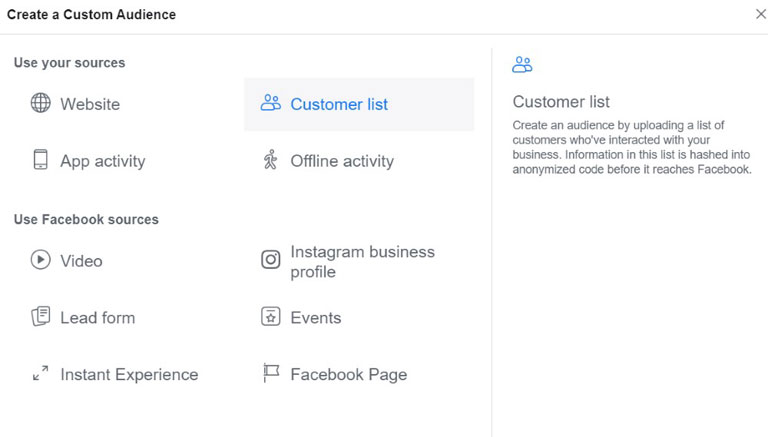768x437 pixels.
Task: Click the Instagram logo icon
Action: [x=270, y=260]
